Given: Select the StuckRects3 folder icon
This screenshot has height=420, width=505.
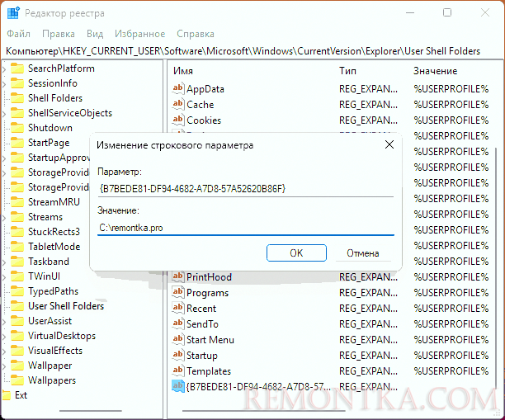Looking at the screenshot, I should point(17,232).
